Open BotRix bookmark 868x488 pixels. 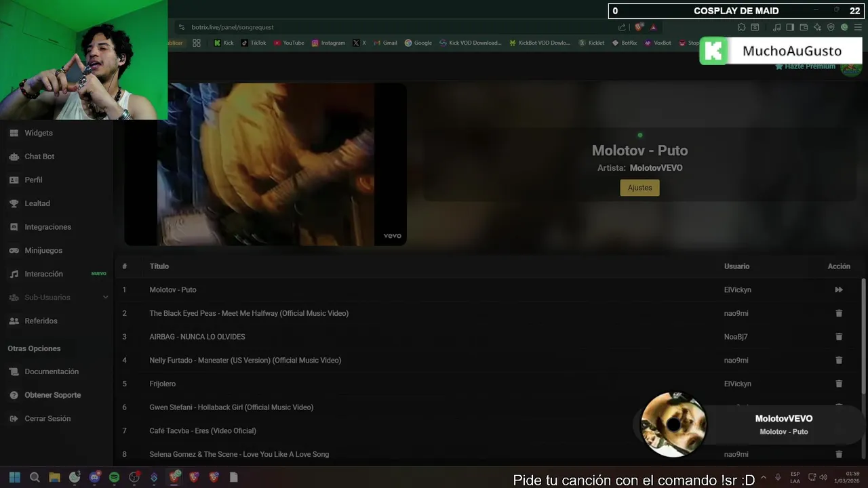pyautogui.click(x=625, y=43)
